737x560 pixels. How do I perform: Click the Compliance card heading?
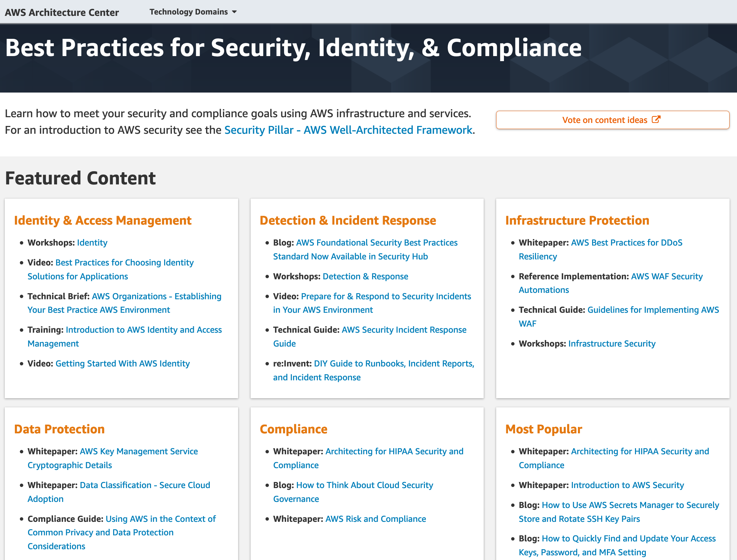coord(294,429)
